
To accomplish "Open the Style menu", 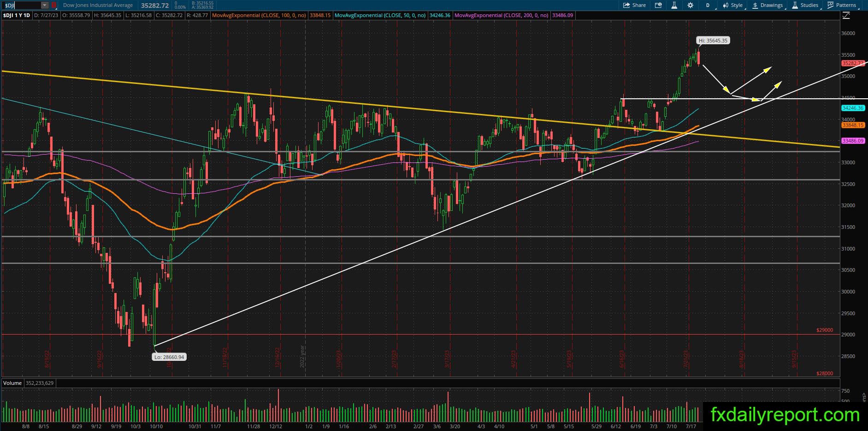I will 732,5.
